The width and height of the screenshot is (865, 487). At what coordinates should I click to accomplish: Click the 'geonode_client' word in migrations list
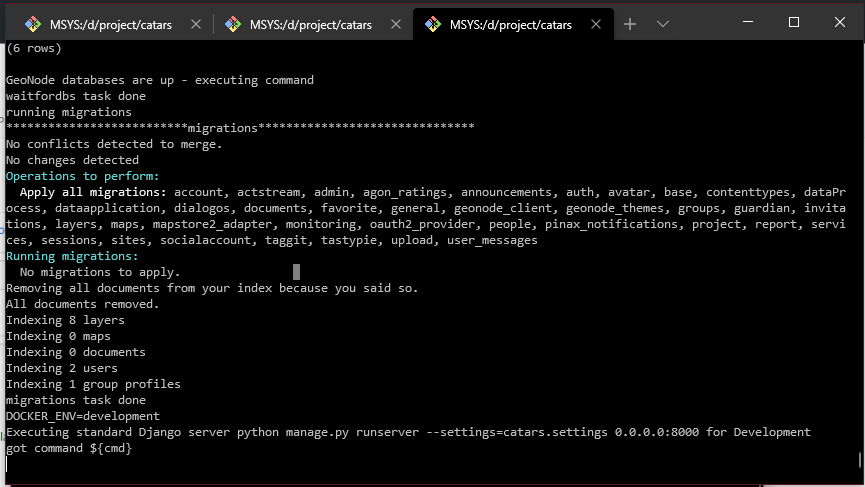[x=503, y=208]
